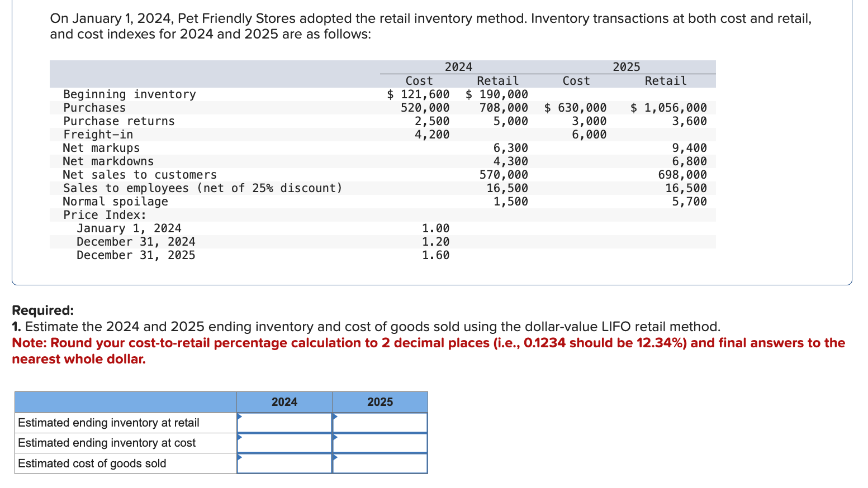Click the 'Sales to employees (net of 25% discount)' label
868x488 pixels.
point(203,188)
